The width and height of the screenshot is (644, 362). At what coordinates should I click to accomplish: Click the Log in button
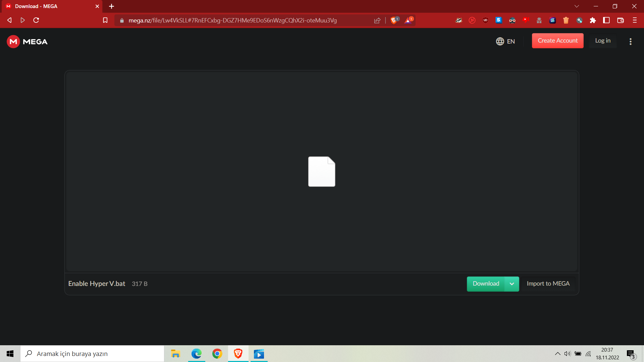pos(603,41)
